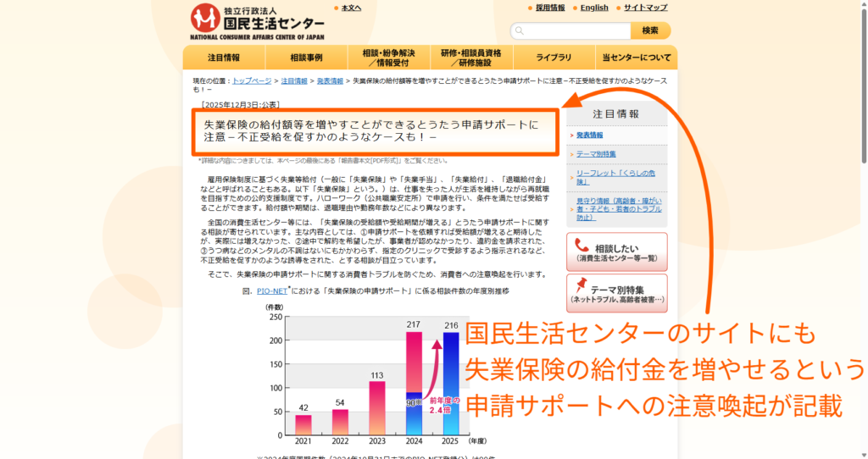868x459 pixels.
Task: Click the 2023 bar labeled 113
Action: (x=377, y=408)
